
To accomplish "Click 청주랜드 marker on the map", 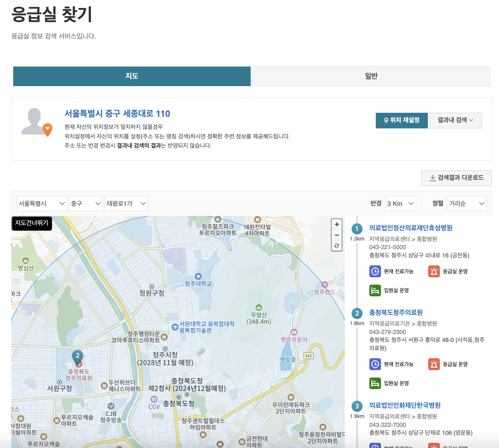I will [x=325, y=285].
